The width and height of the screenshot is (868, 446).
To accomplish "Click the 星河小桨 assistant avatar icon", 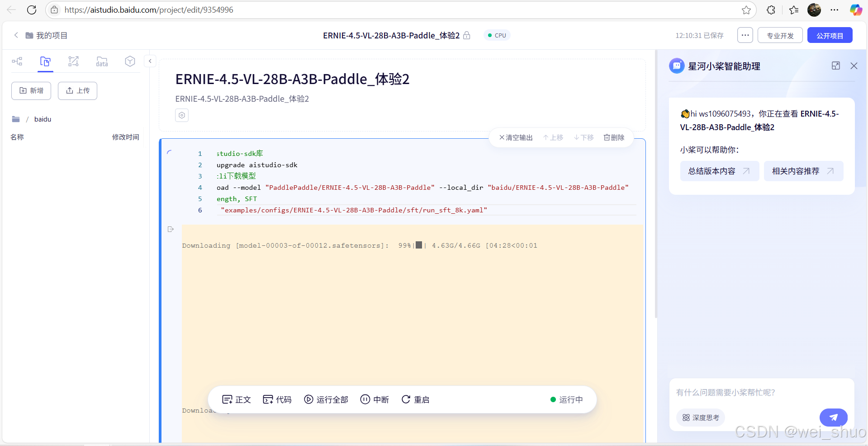I will point(677,66).
